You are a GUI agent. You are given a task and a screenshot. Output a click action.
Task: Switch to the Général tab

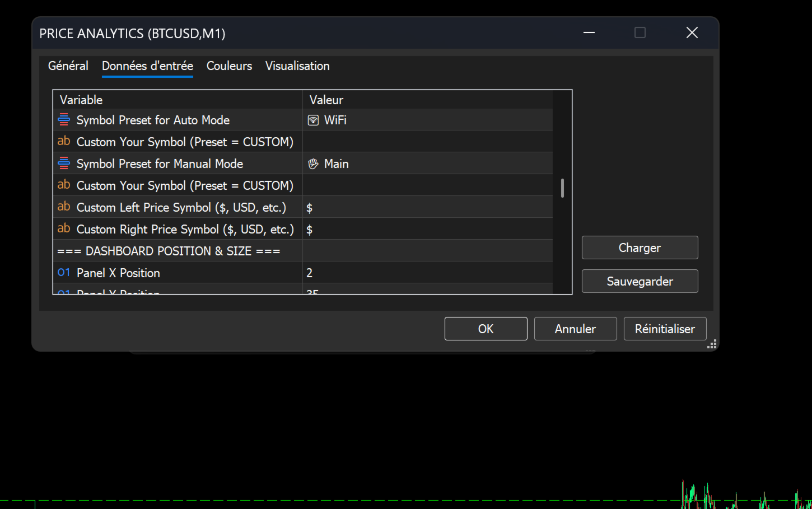68,66
